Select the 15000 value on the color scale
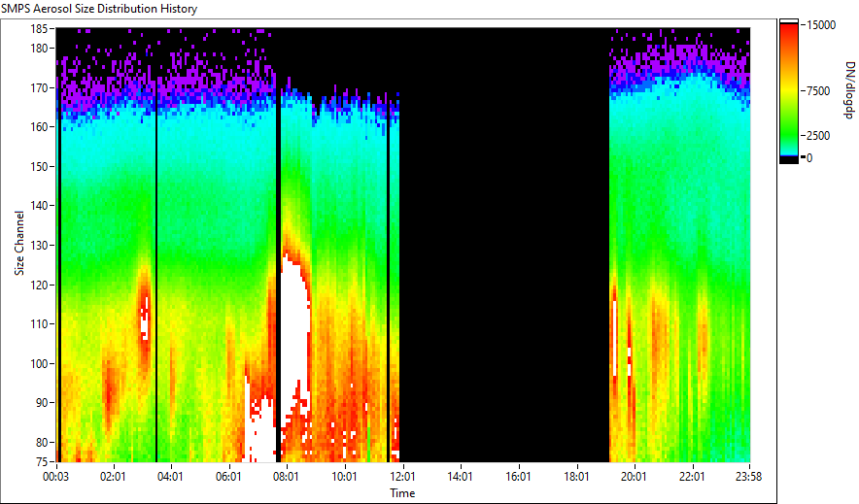 pyautogui.click(x=821, y=25)
